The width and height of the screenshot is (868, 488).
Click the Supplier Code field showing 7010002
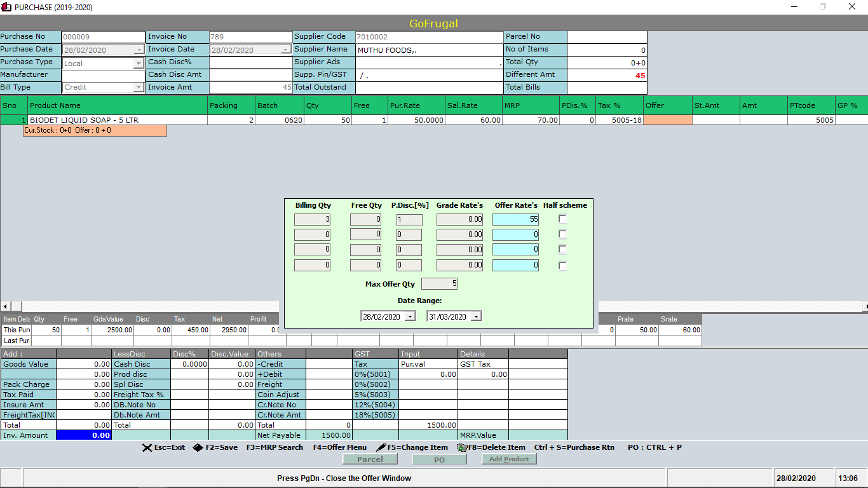click(429, 37)
